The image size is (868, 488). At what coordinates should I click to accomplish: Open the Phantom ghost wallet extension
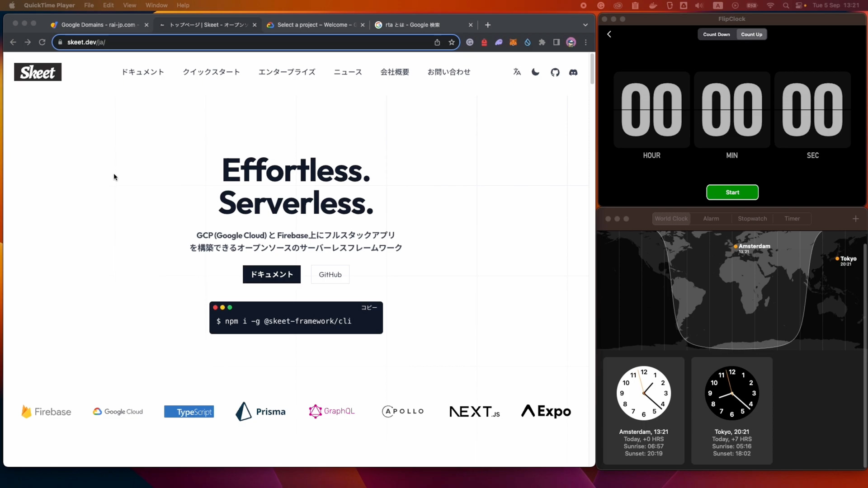click(x=499, y=42)
